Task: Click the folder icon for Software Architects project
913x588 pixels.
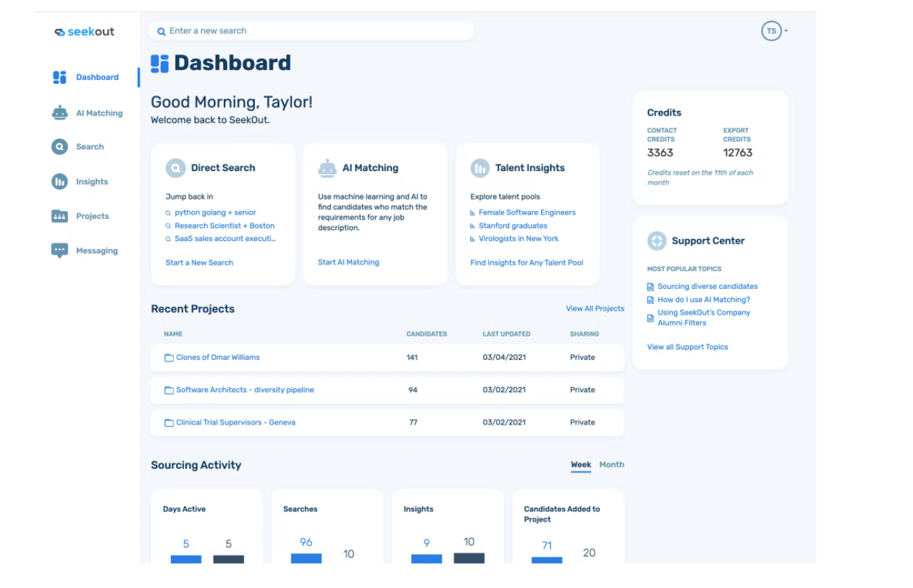Action: pyautogui.click(x=169, y=391)
